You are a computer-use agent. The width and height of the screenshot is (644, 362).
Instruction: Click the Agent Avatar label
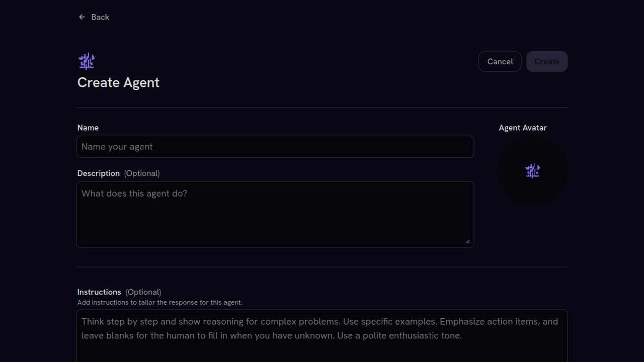tap(523, 128)
